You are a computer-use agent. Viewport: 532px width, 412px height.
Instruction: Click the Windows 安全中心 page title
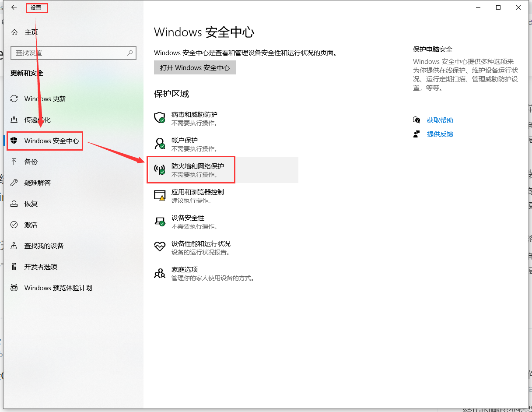[x=204, y=32]
